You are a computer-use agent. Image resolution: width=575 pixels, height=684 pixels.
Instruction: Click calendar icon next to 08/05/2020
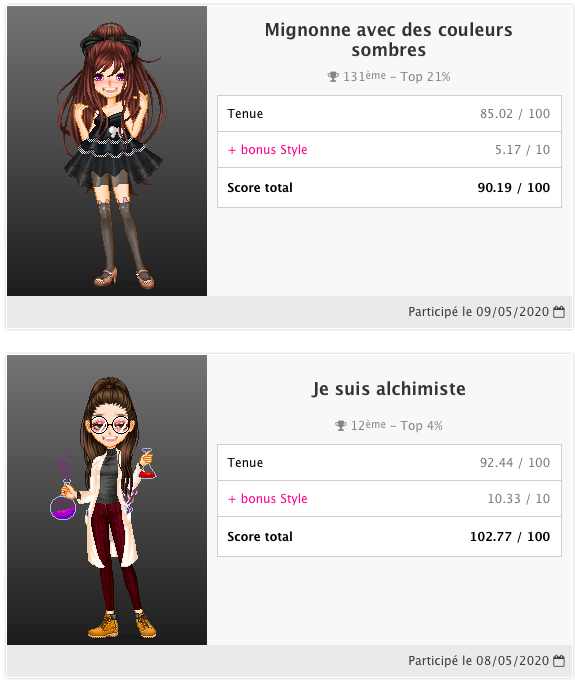559,660
